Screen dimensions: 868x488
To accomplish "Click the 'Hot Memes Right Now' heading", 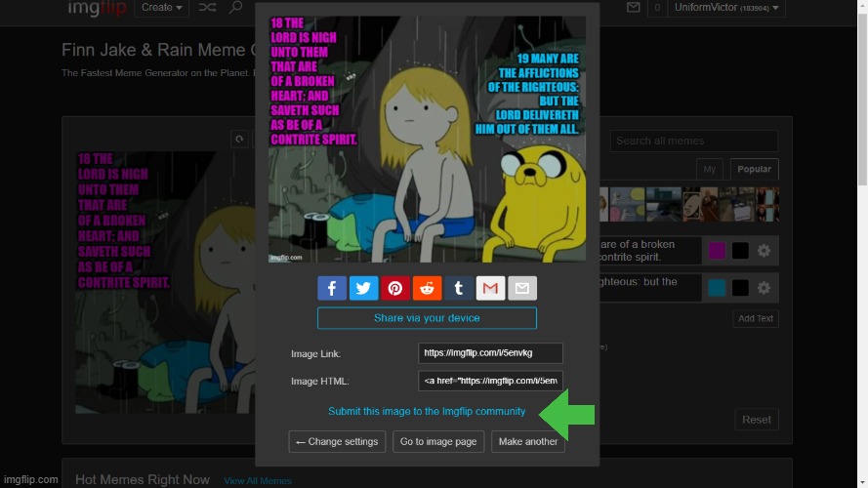I will tap(143, 479).
